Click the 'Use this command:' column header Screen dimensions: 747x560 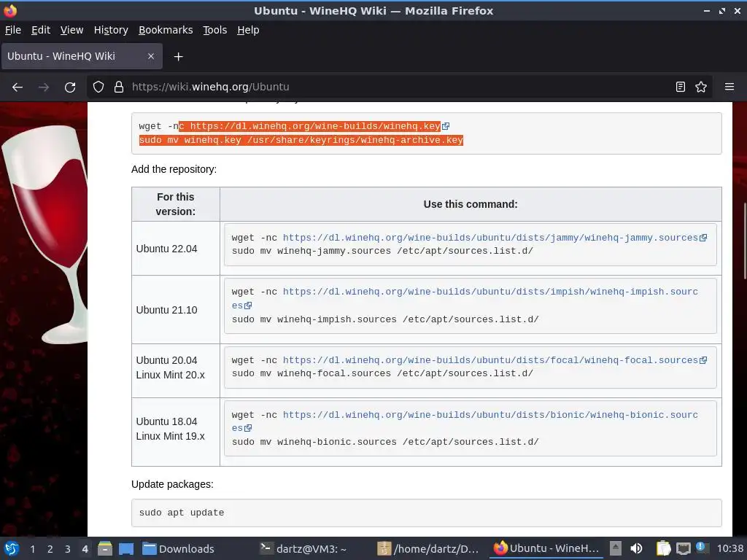471,204
